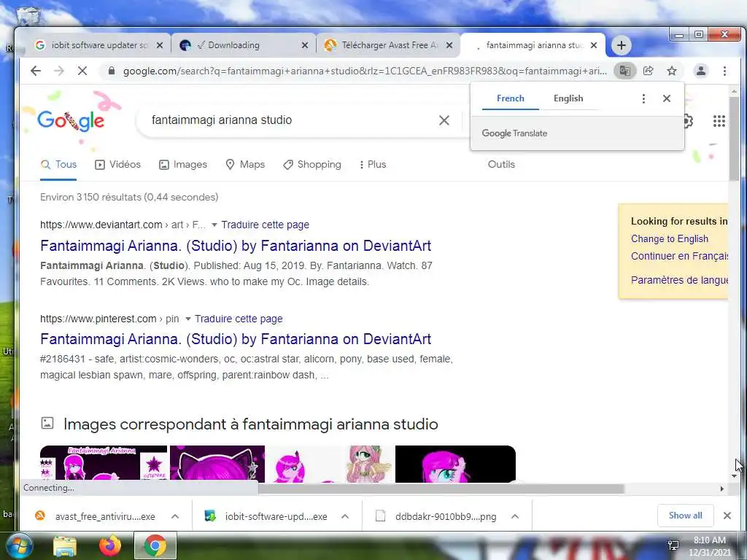Open Chrome's three-dot main menu
Screen dimensions: 747x560
(x=724, y=71)
